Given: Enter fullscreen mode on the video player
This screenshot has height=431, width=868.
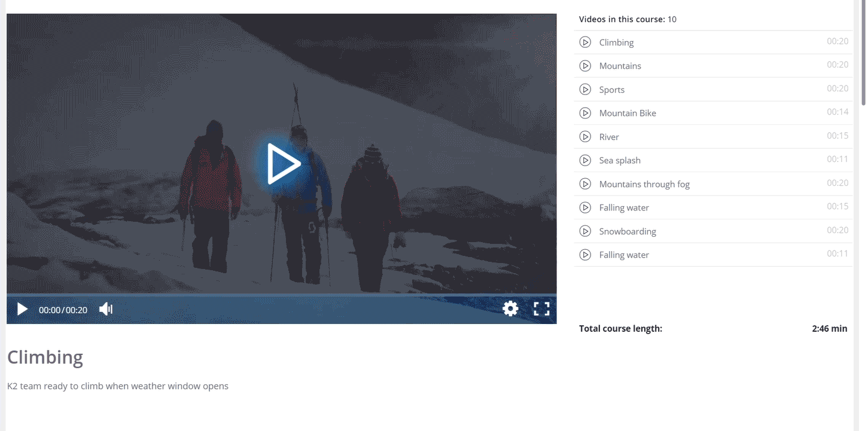Looking at the screenshot, I should click(x=541, y=308).
